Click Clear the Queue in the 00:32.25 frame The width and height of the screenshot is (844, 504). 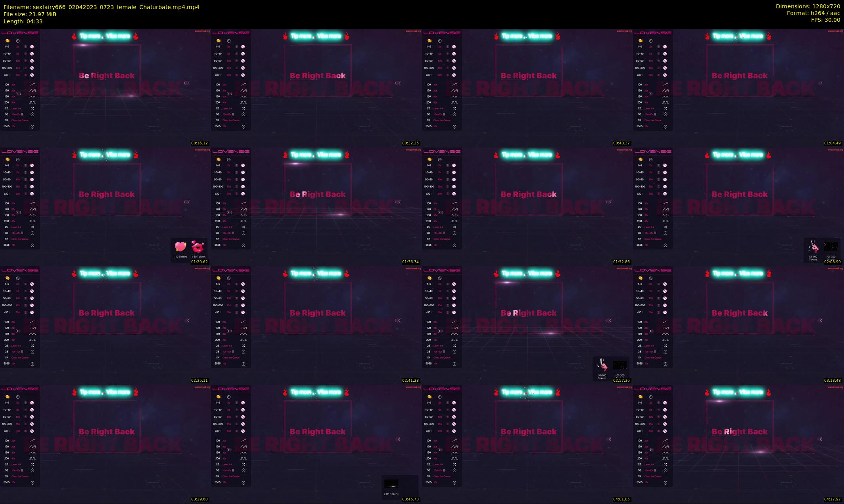click(231, 120)
